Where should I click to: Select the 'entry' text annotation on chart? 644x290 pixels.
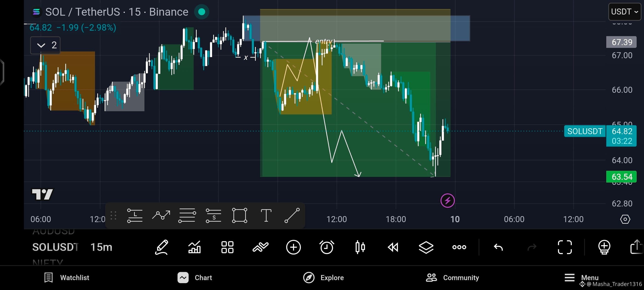(x=324, y=41)
